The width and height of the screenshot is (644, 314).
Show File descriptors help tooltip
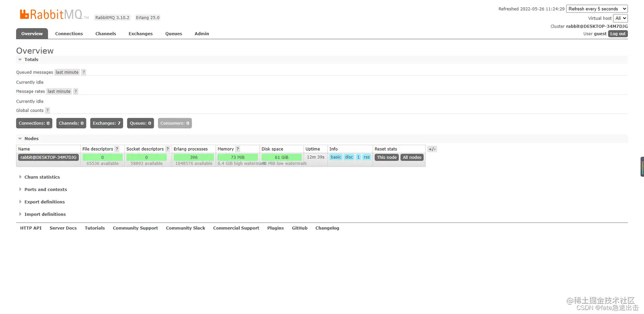click(117, 149)
